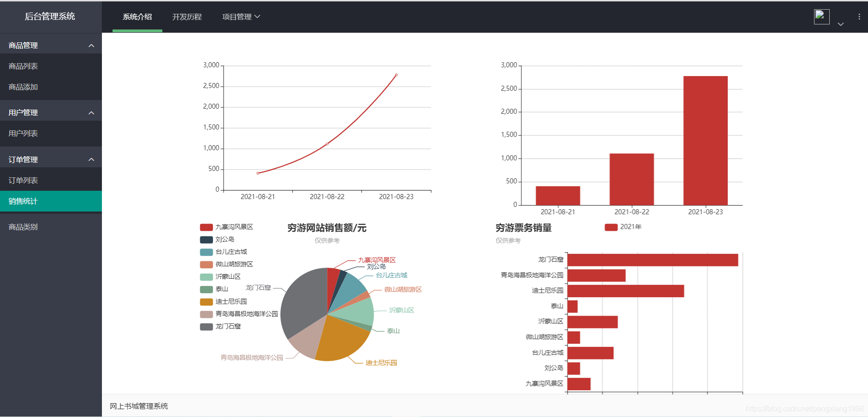Click the 九寨沟风景区 pie label
Image resolution: width=868 pixels, height=417 pixels.
pyautogui.click(x=377, y=260)
